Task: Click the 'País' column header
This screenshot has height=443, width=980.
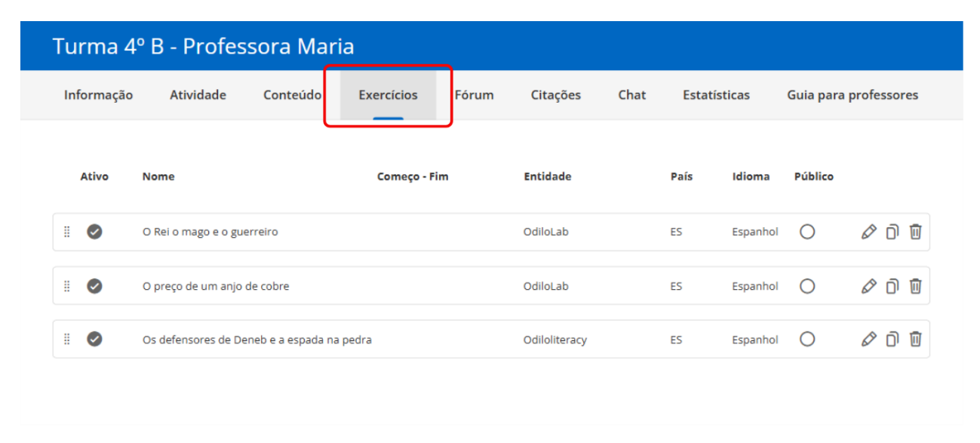Action: (681, 177)
